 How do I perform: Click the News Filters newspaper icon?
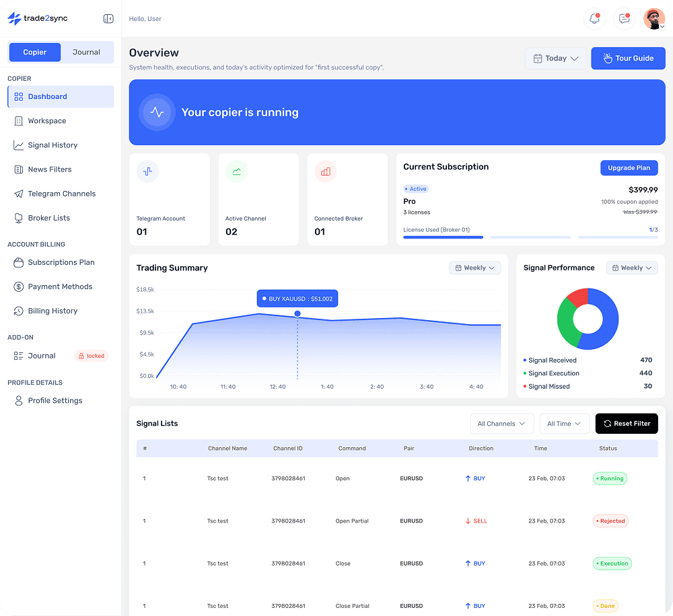click(x=18, y=169)
